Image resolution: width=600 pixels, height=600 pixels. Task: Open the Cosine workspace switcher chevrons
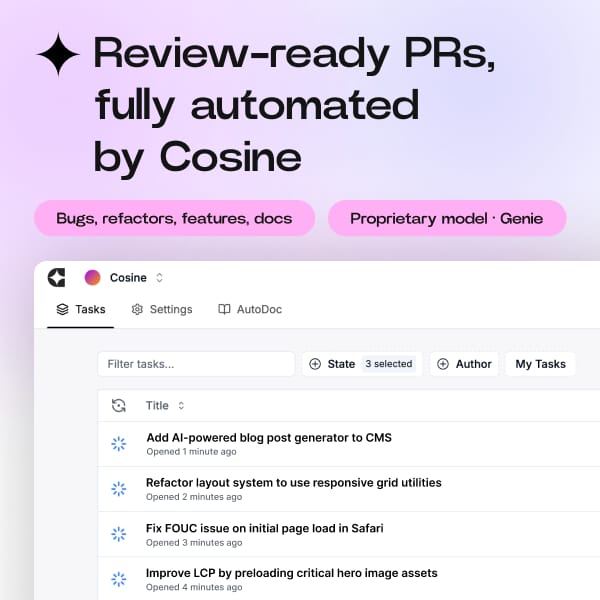160,277
